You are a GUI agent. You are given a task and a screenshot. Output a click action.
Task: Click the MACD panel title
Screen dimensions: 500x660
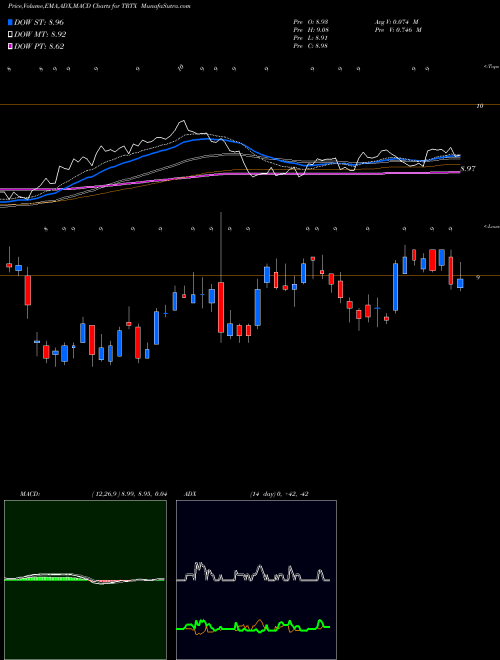click(29, 494)
